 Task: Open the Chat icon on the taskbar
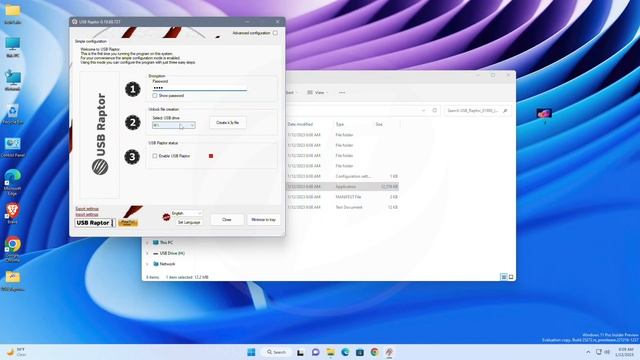[x=316, y=352]
